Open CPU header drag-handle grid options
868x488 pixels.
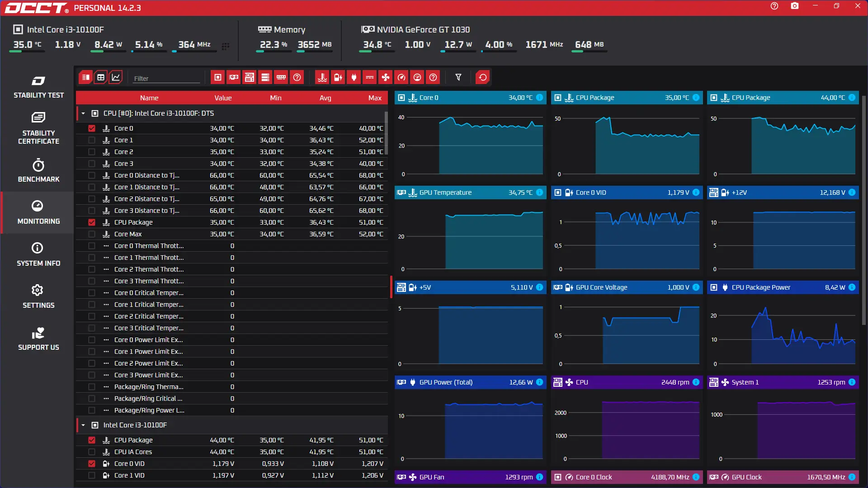click(x=225, y=46)
